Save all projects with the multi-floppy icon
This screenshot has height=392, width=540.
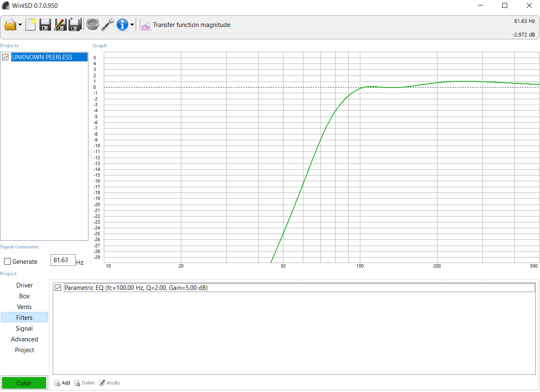coord(75,25)
